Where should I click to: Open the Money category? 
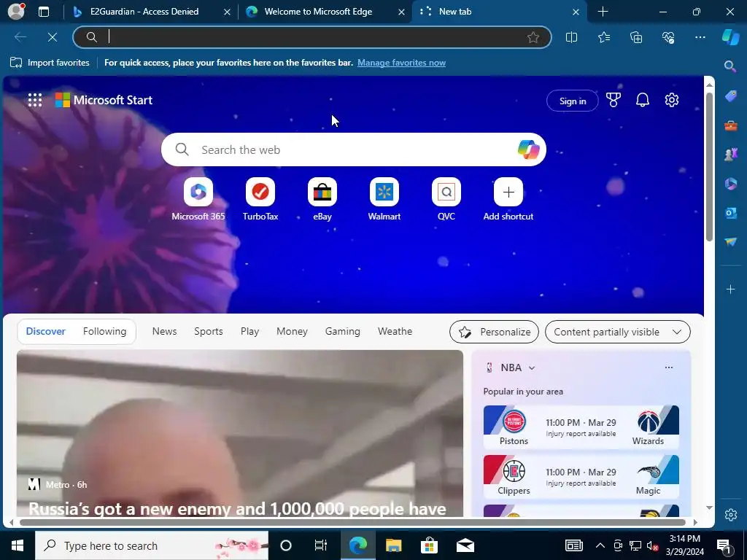(292, 332)
